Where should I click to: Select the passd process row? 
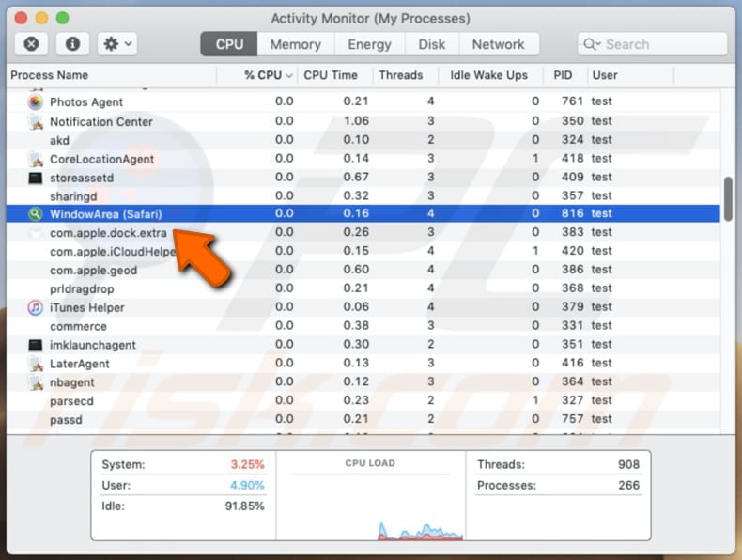point(363,419)
